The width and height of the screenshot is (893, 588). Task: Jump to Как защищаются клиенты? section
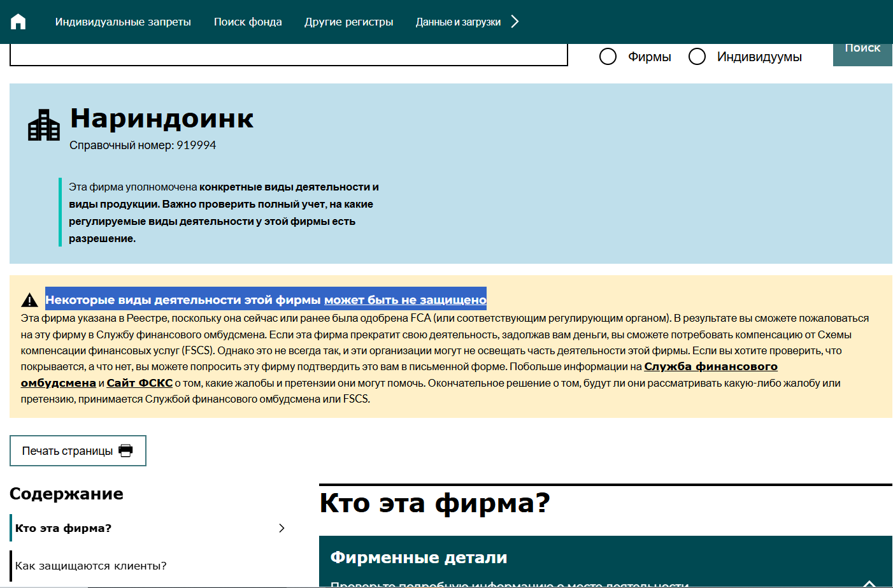click(x=90, y=566)
